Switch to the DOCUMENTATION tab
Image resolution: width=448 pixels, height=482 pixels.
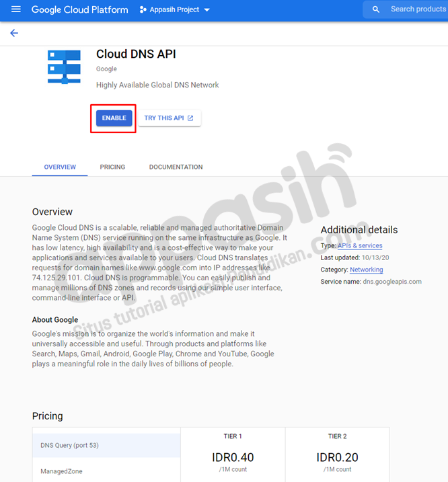tap(176, 167)
